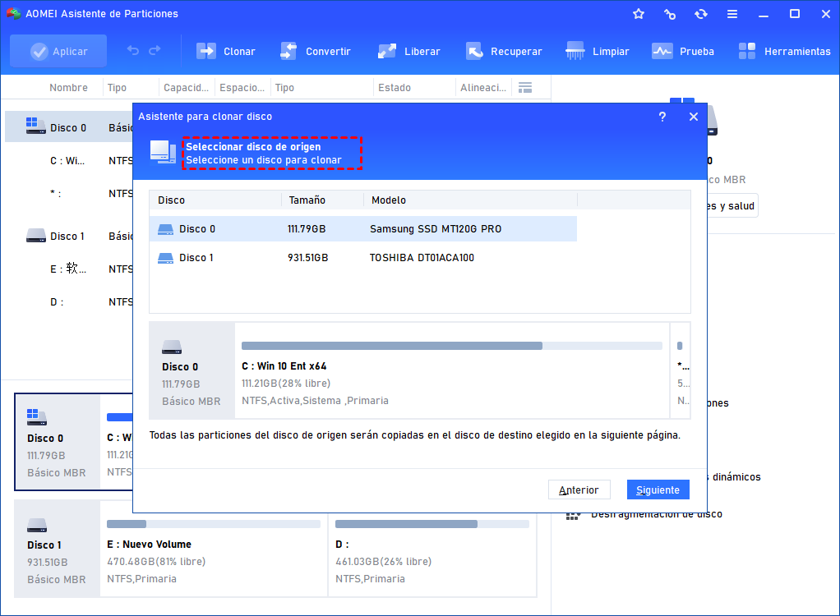Select Disco 0 in main window list
Image resolution: width=840 pixels, height=616 pixels.
68,127
